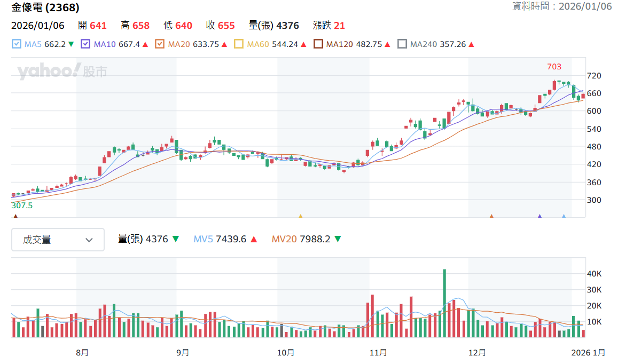Viewport: 626px width, 364px height.
Task: Click the 量(張) 4376 label above volume chart
Action: point(143,239)
